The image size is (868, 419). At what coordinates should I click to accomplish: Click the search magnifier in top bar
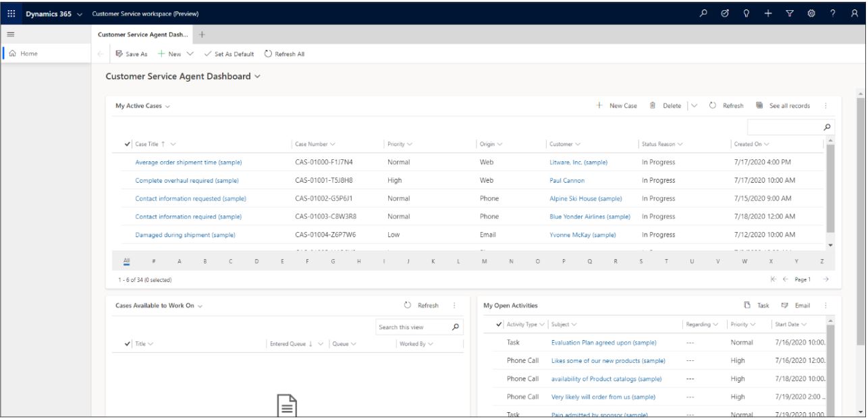coord(703,12)
